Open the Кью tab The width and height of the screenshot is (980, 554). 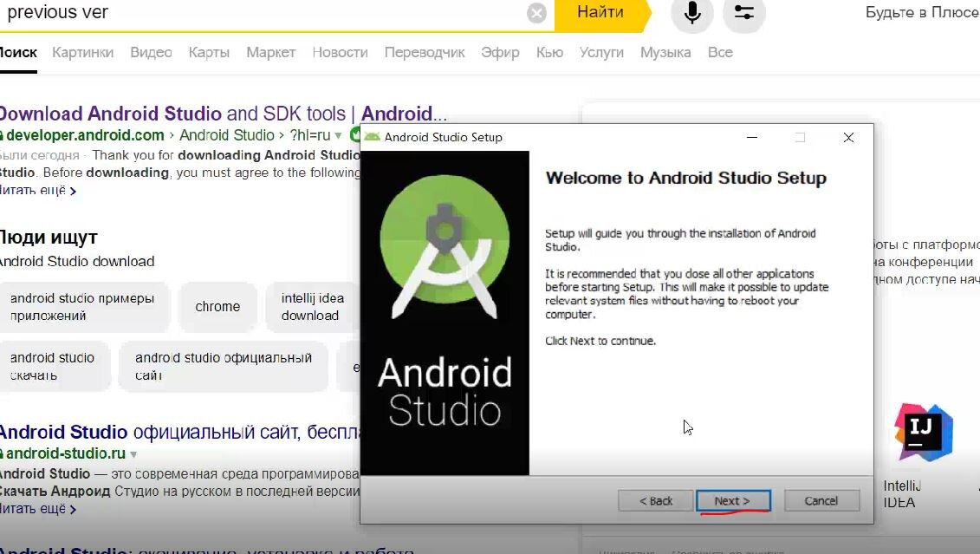[x=549, y=53]
